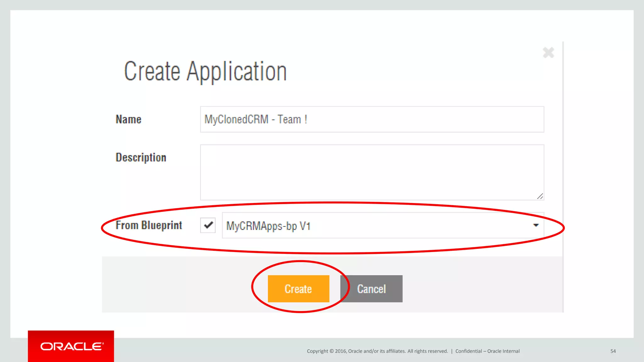
Task: Click the Description field label
Action: (x=141, y=157)
